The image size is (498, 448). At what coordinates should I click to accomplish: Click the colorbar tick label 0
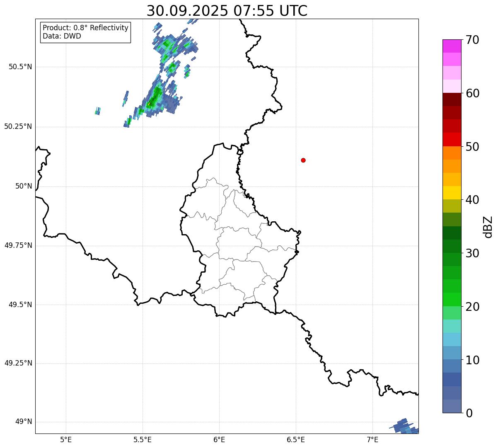pos(469,413)
